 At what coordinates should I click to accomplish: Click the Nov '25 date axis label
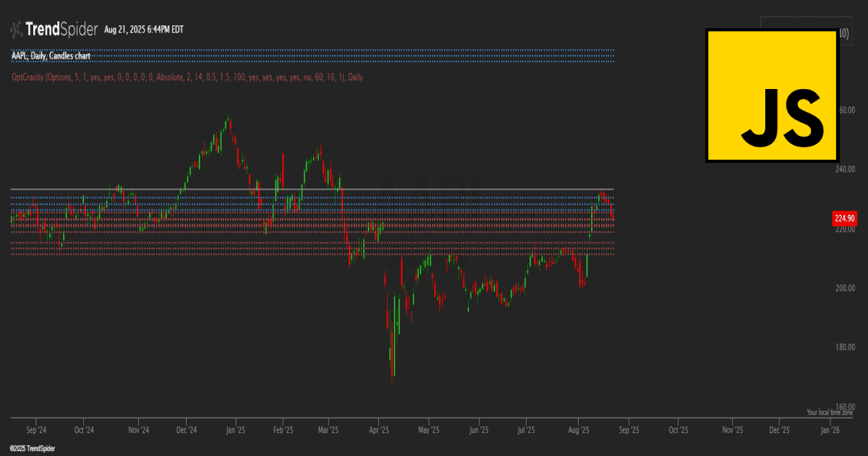click(733, 430)
